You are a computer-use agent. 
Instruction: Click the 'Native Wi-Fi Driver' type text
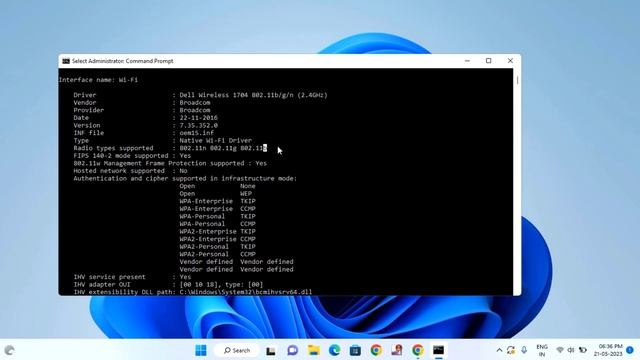point(216,140)
